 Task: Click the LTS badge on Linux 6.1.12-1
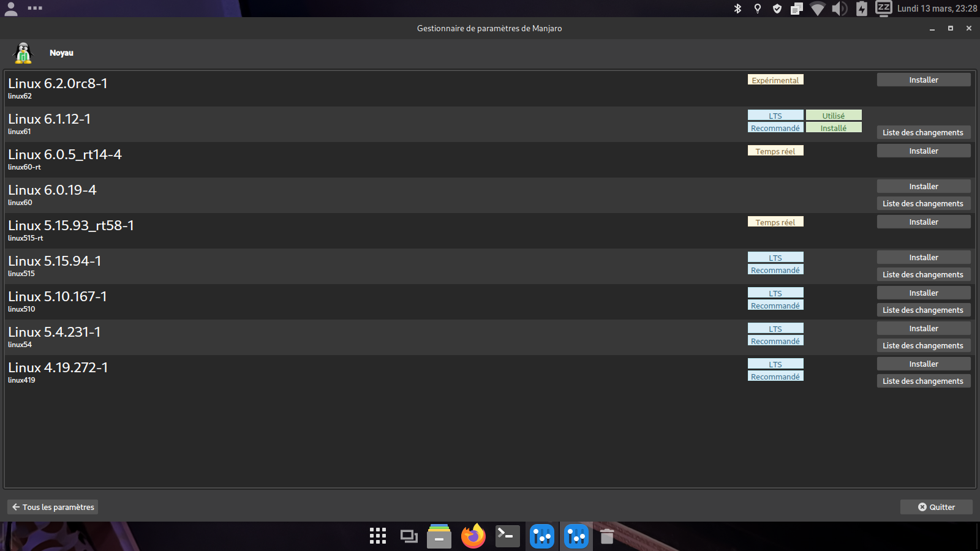775,116
